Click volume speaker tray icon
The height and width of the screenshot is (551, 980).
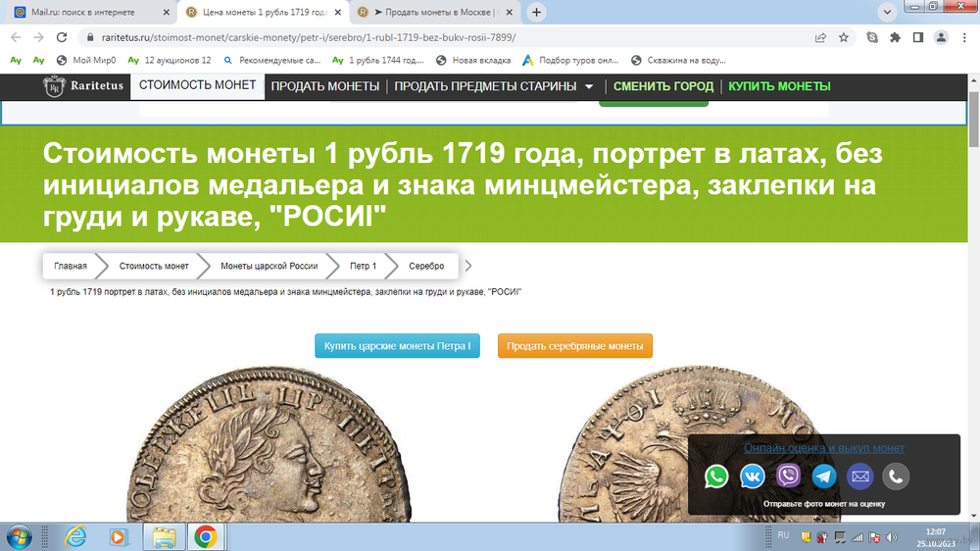coord(892,538)
